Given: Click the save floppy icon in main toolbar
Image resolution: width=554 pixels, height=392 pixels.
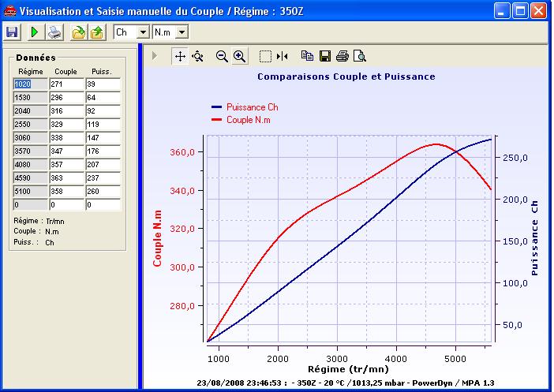Looking at the screenshot, I should click(x=12, y=32).
